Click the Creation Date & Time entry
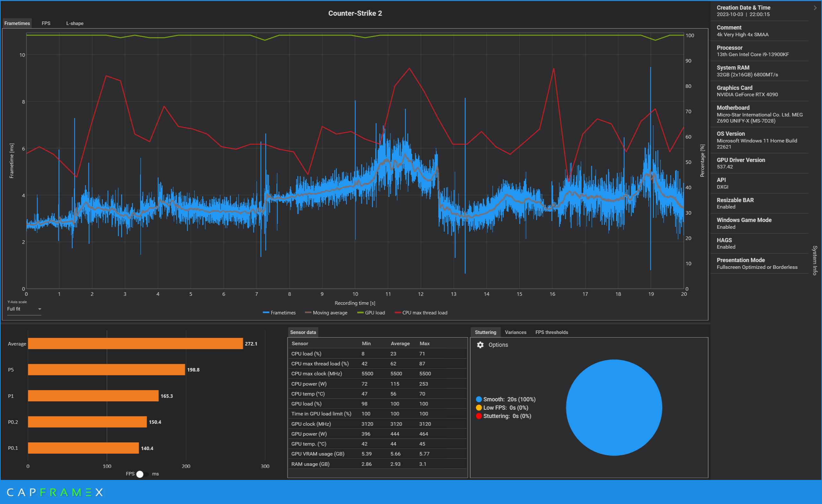Image resolution: width=822 pixels, height=504 pixels. (760, 11)
